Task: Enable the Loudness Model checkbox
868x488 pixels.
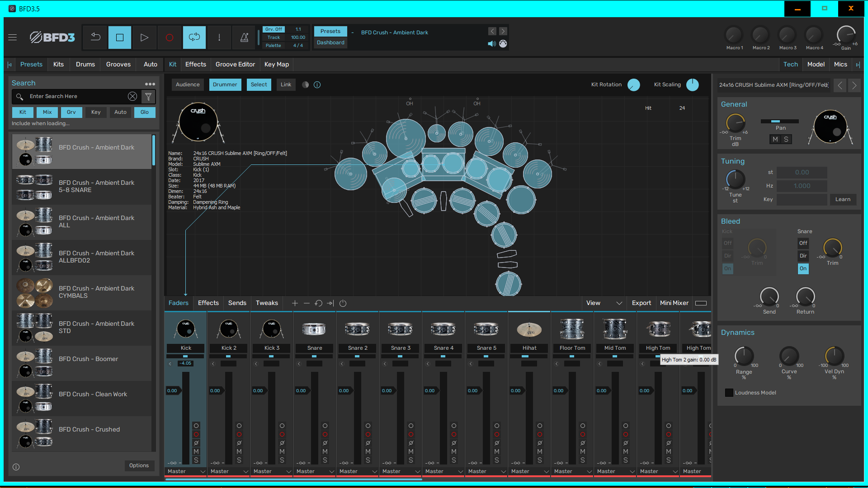Action: (x=729, y=393)
